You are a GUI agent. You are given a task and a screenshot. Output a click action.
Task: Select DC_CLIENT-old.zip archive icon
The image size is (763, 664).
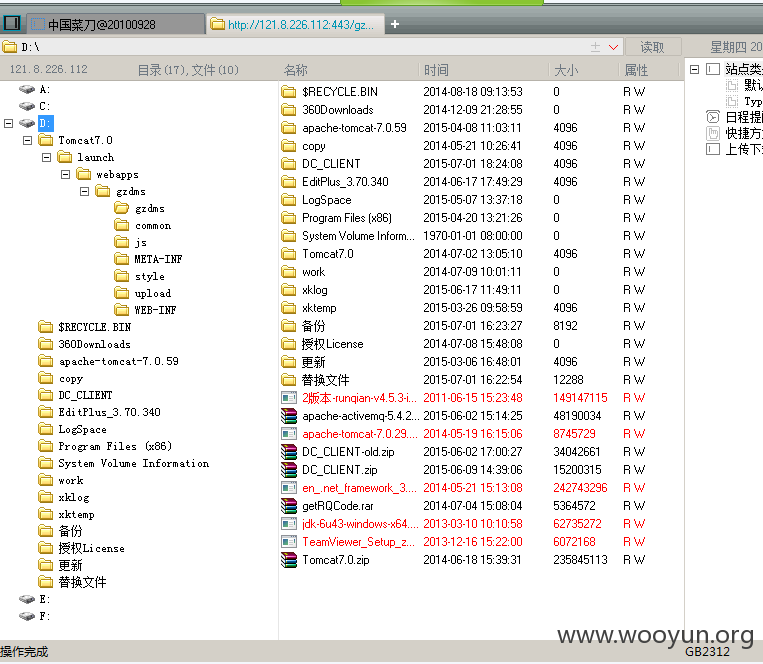289,451
